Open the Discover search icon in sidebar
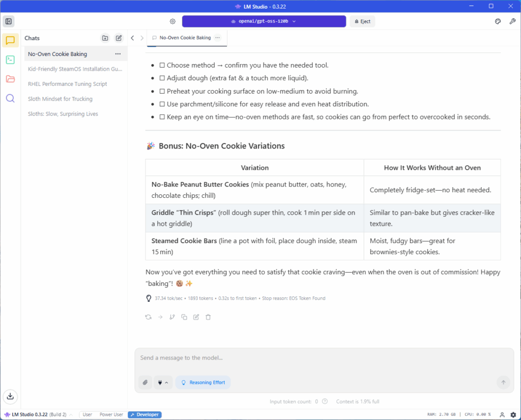The image size is (521, 420). pyautogui.click(x=10, y=98)
